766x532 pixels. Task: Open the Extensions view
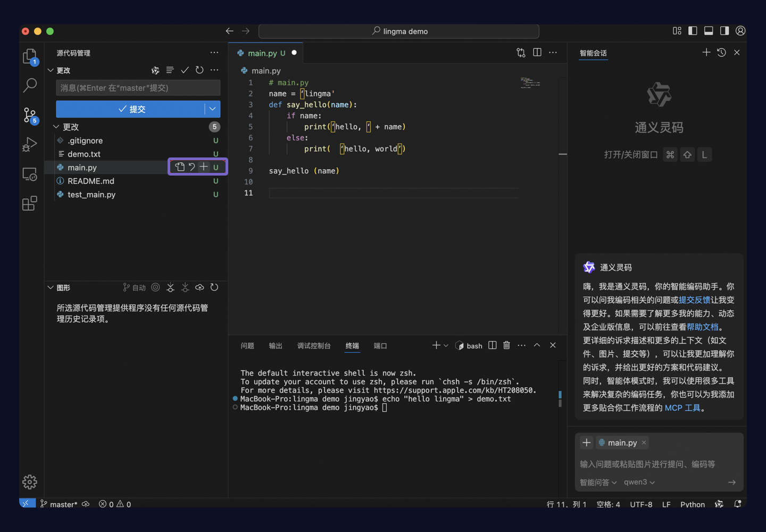pyautogui.click(x=30, y=203)
